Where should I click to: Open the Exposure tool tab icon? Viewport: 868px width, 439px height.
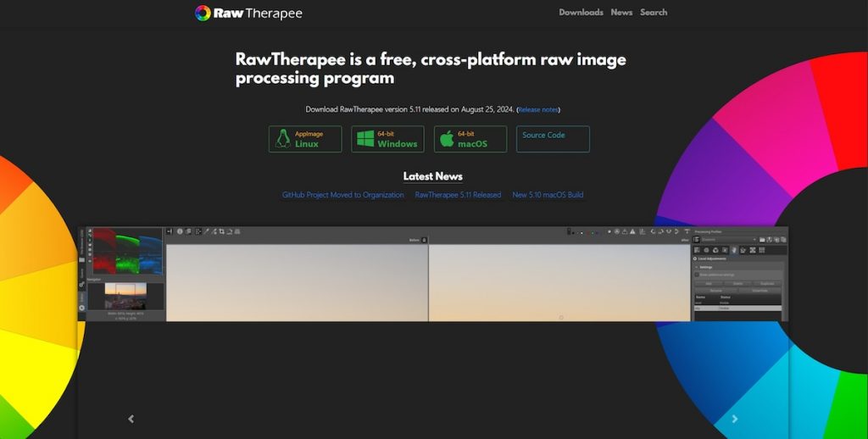tap(697, 250)
